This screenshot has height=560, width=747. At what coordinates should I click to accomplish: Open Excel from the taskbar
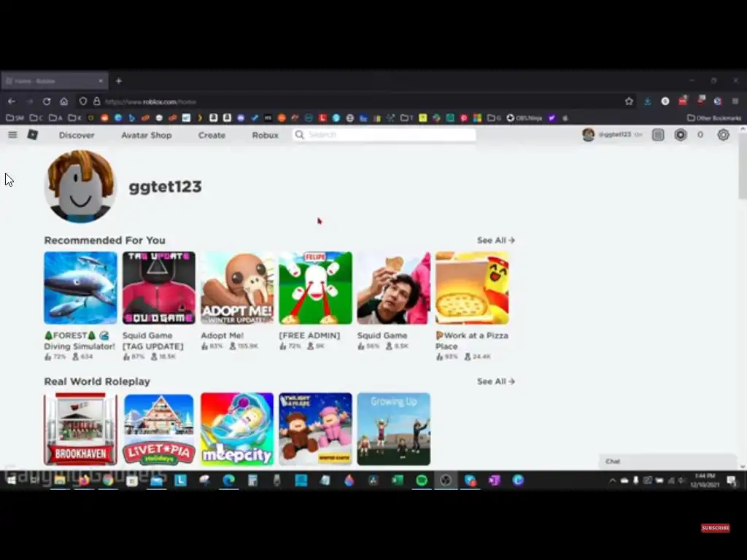point(398,481)
